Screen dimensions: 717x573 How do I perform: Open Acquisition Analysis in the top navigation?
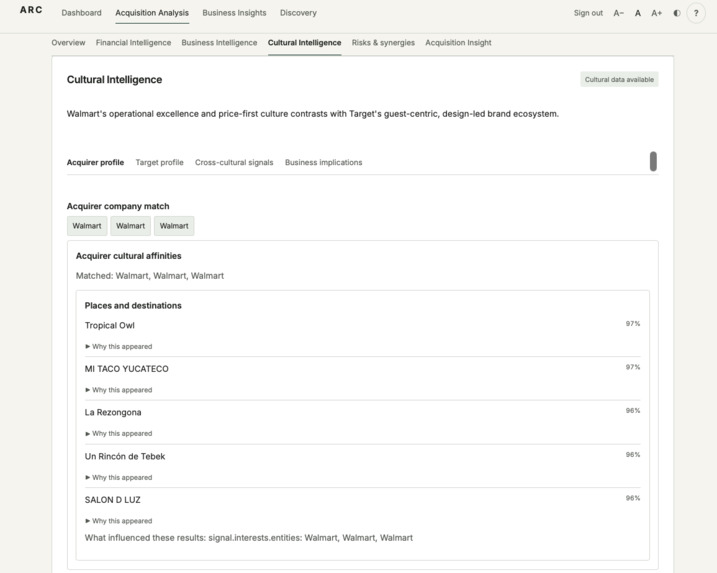pos(152,13)
